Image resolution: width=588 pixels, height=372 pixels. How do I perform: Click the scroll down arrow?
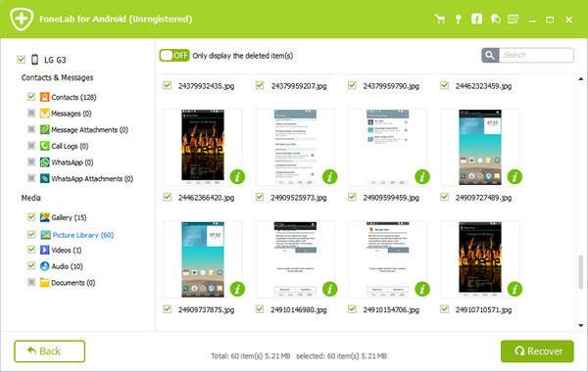click(x=581, y=325)
